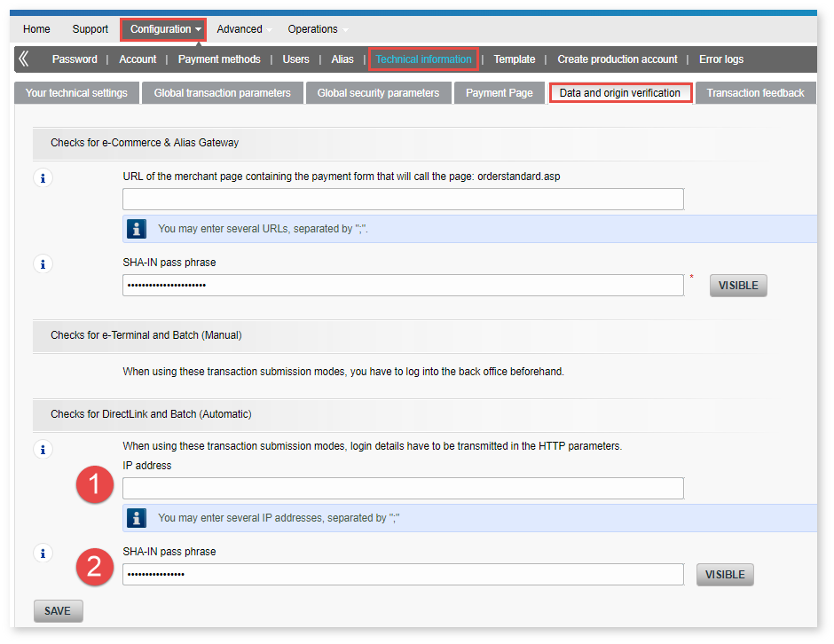Click the 'Checks for DirectLink and Batch (Automatic)' heading
Image resolution: width=834 pixels, height=644 pixels.
[151, 413]
